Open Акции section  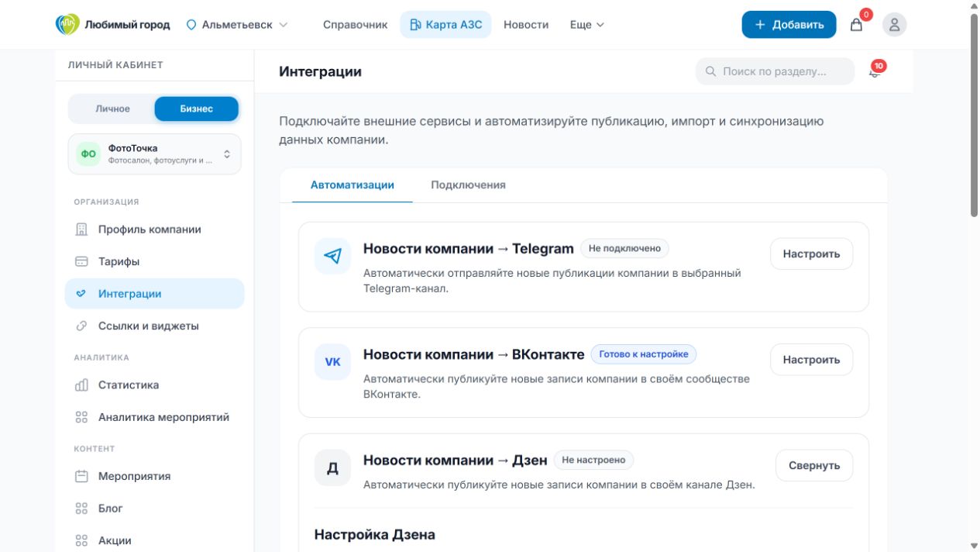pos(155,540)
